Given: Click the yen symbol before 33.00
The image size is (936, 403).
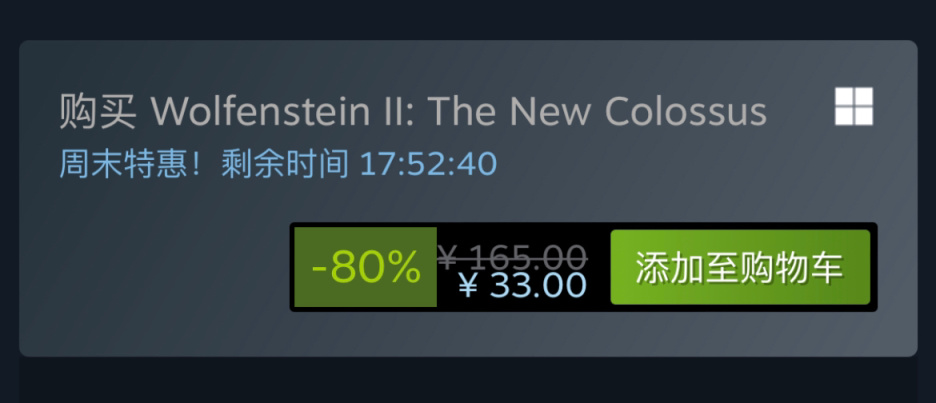Looking at the screenshot, I should coord(469,286).
